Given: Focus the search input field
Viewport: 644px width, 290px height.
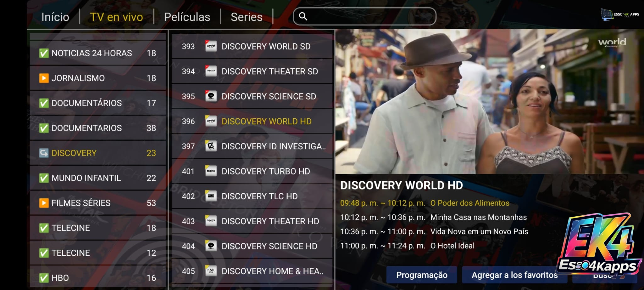Looking at the screenshot, I should coord(364,16).
